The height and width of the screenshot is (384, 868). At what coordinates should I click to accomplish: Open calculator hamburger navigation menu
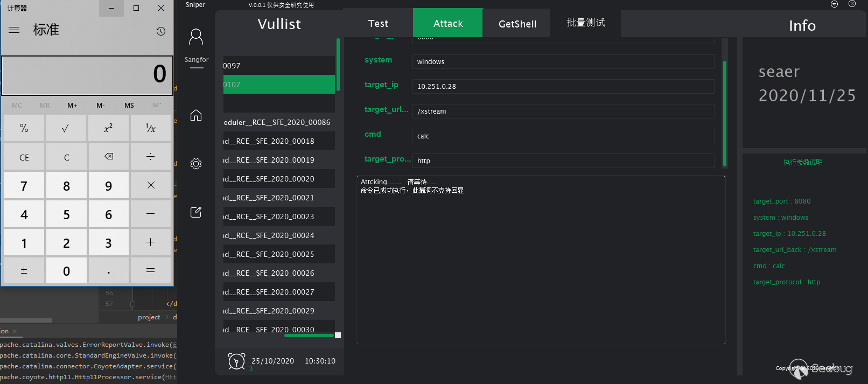[14, 30]
